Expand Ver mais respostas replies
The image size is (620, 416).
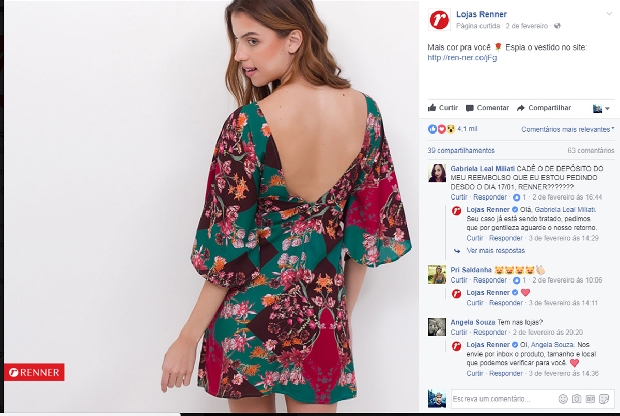(x=495, y=250)
